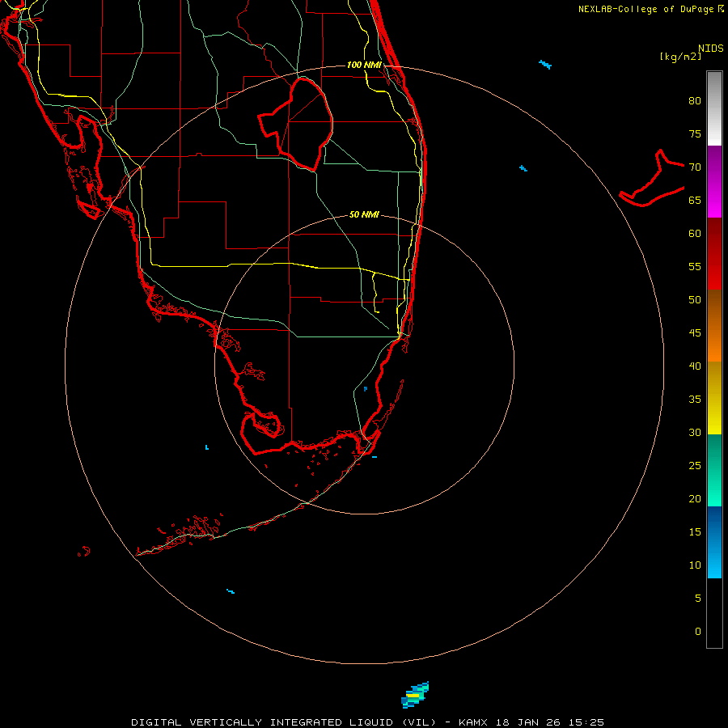
Task: Pick the red segment of the color bar
Action: point(714,253)
